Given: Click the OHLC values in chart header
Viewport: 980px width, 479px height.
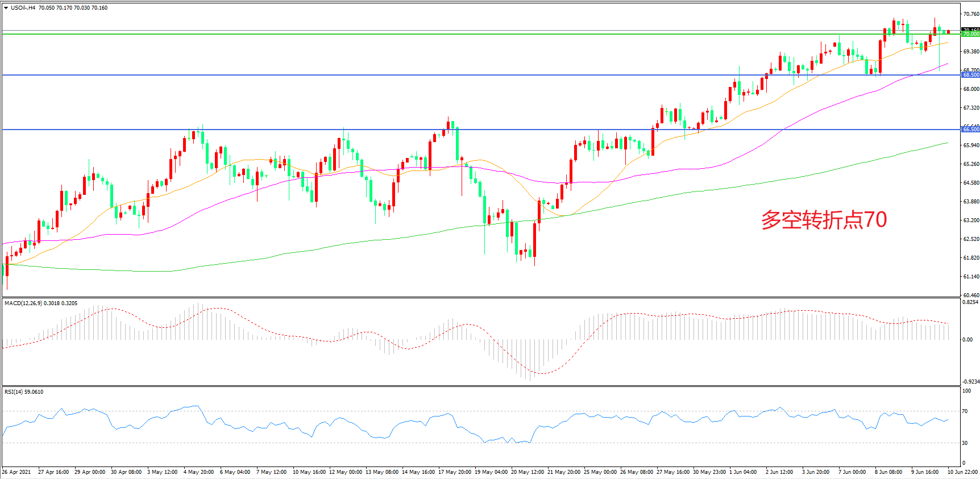Looking at the screenshot, I should [73, 8].
